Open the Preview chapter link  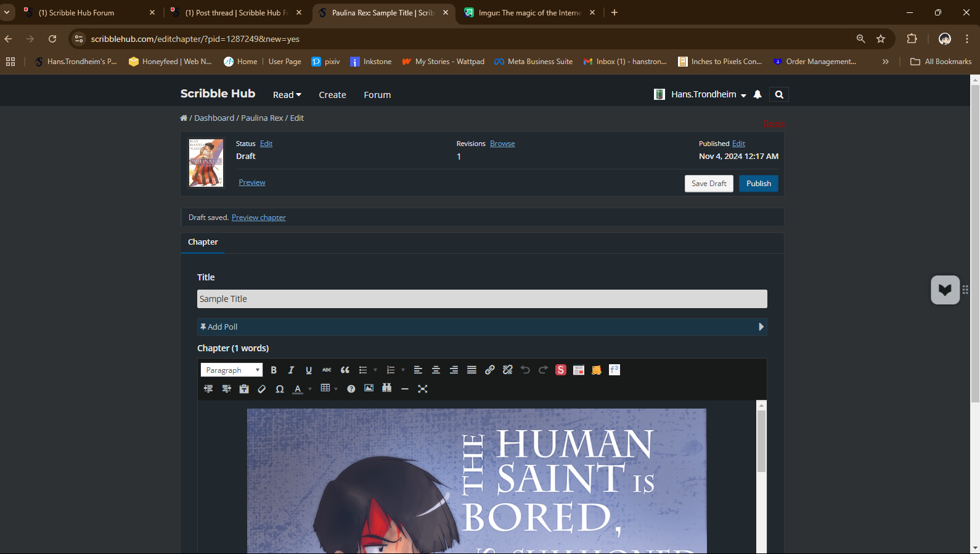pyautogui.click(x=258, y=218)
